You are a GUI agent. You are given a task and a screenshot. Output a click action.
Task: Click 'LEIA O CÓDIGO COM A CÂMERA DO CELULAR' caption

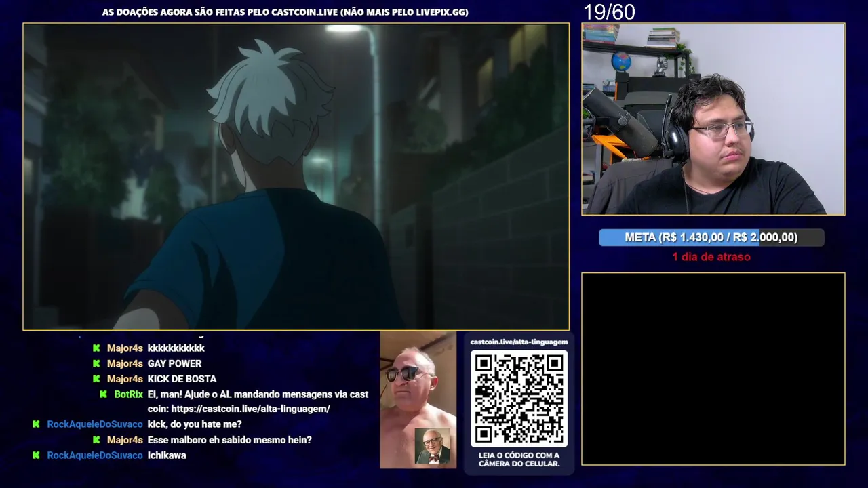click(519, 460)
